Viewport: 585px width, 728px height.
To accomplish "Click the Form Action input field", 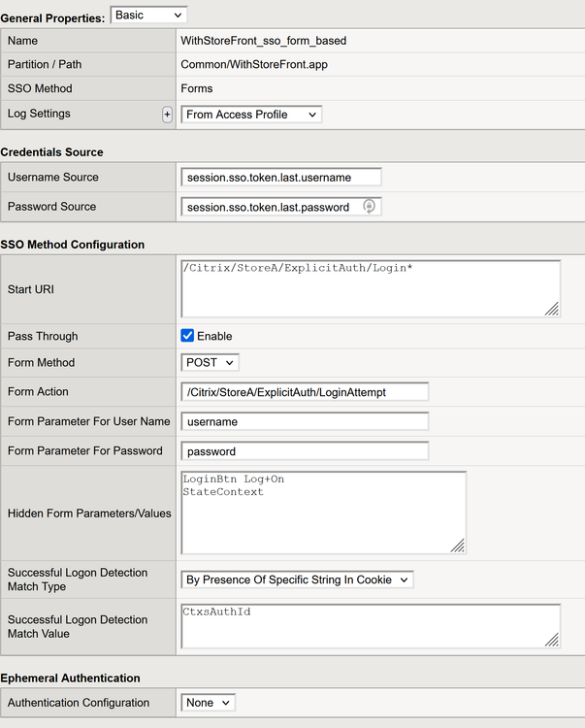I will coord(304,392).
